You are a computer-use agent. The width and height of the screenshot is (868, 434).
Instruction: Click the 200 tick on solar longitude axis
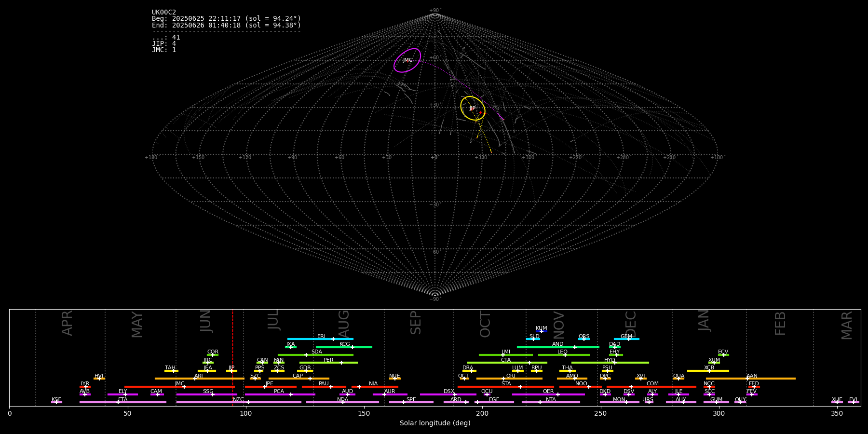click(x=482, y=413)
